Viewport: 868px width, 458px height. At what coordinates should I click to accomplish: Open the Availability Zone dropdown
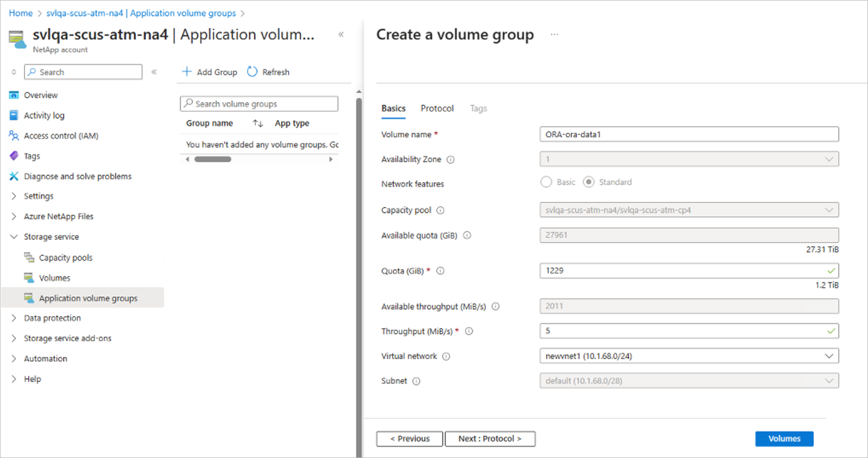[689, 159]
